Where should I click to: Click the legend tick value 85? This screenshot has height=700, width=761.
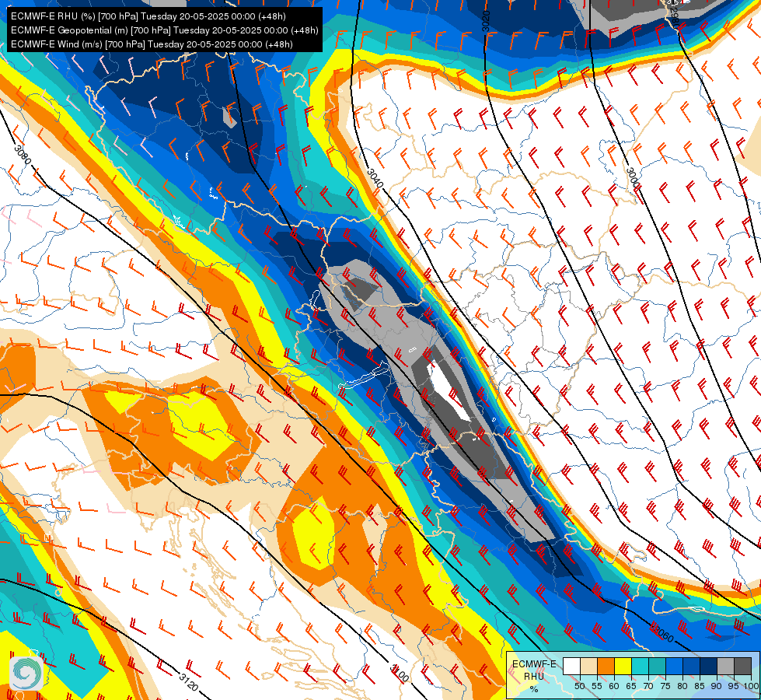pos(700,686)
